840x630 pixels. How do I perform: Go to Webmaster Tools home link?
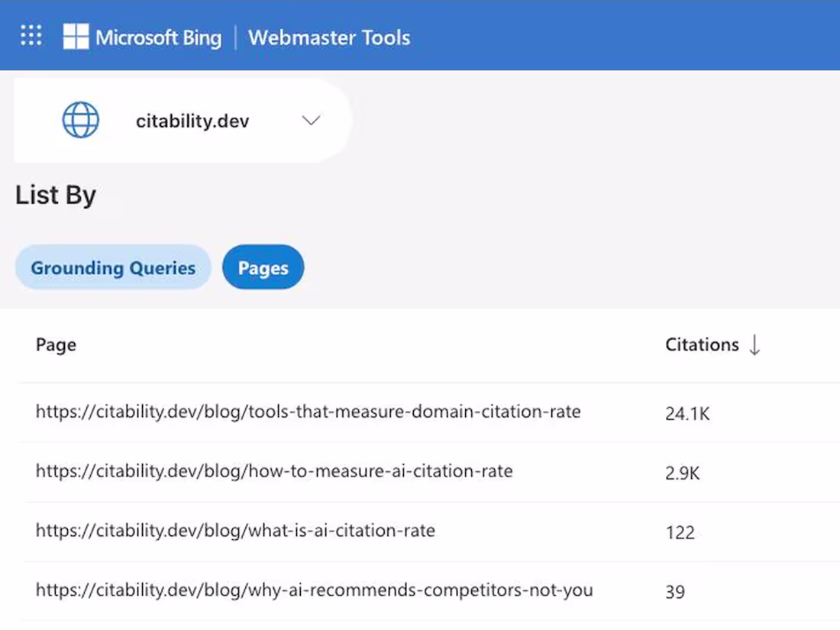click(329, 37)
